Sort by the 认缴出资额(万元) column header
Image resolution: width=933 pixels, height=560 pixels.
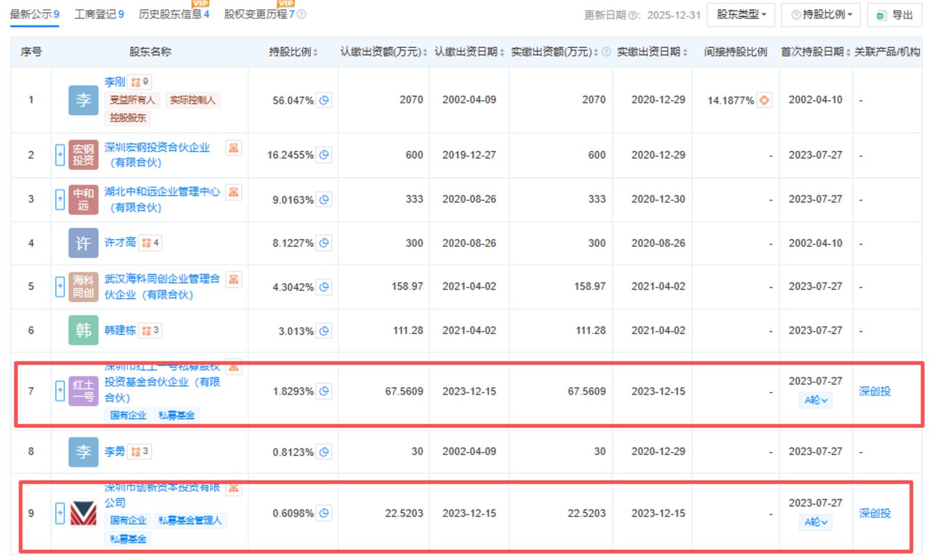[383, 52]
